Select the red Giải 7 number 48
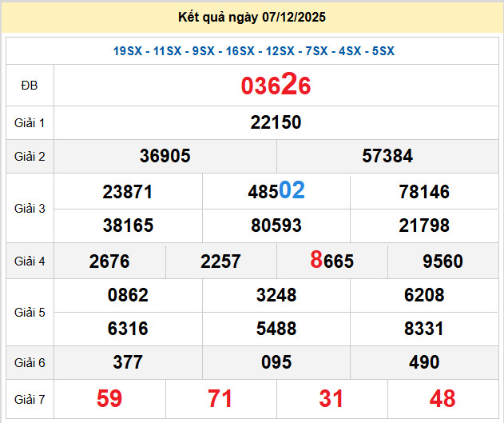Viewport: 504px width, 423px height. pyautogui.click(x=442, y=398)
